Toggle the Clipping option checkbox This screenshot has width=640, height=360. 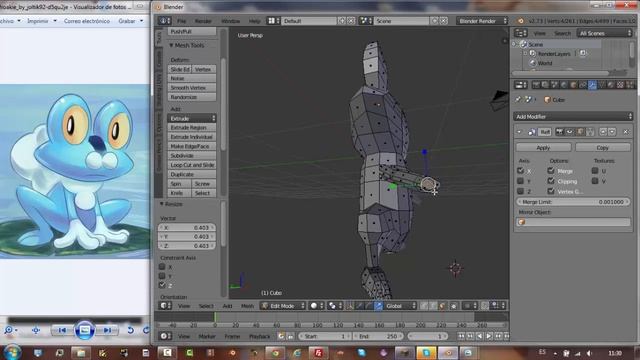tap(551, 181)
